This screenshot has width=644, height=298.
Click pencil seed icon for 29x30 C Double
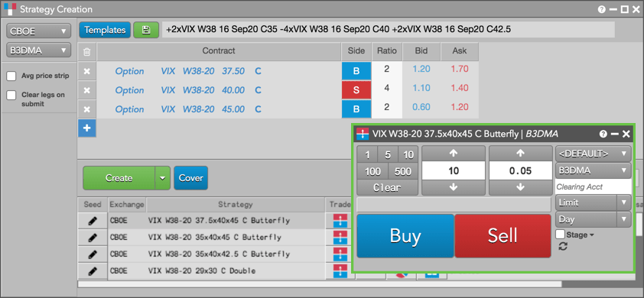pyautogui.click(x=93, y=271)
